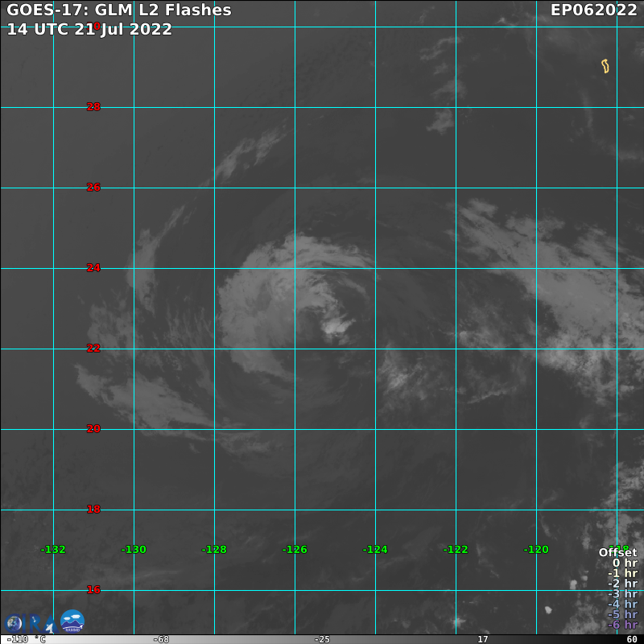Click the 60 end of temperature colorbar
Image resolution: width=644 pixels, height=644 pixels.
[630, 639]
